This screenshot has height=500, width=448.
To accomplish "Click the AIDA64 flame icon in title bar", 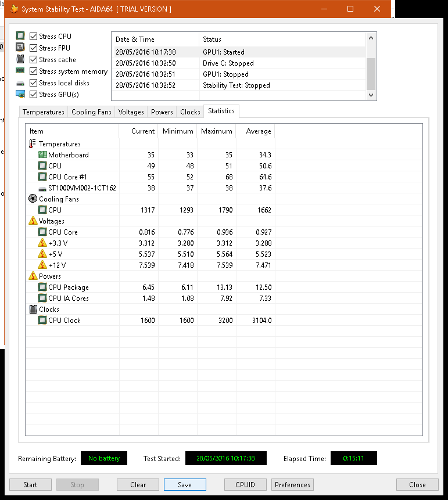I will coord(14,9).
